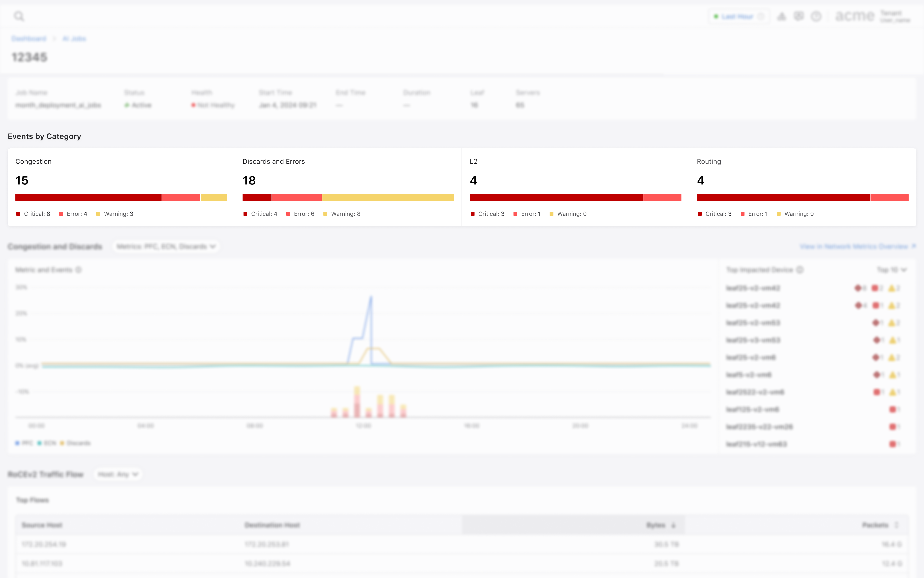Screen dimensions: 924x578
Task: Click 'Warning: 8' legend in Discards card
Action: [342, 214]
